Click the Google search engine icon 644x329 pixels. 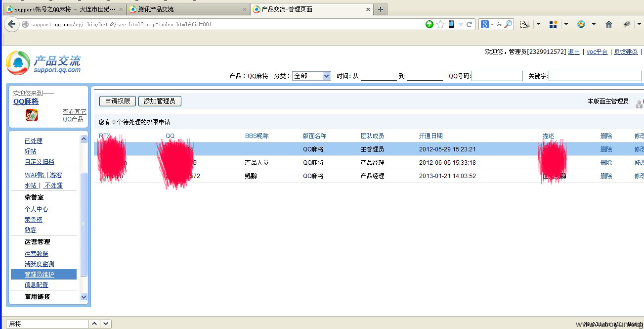click(x=485, y=24)
